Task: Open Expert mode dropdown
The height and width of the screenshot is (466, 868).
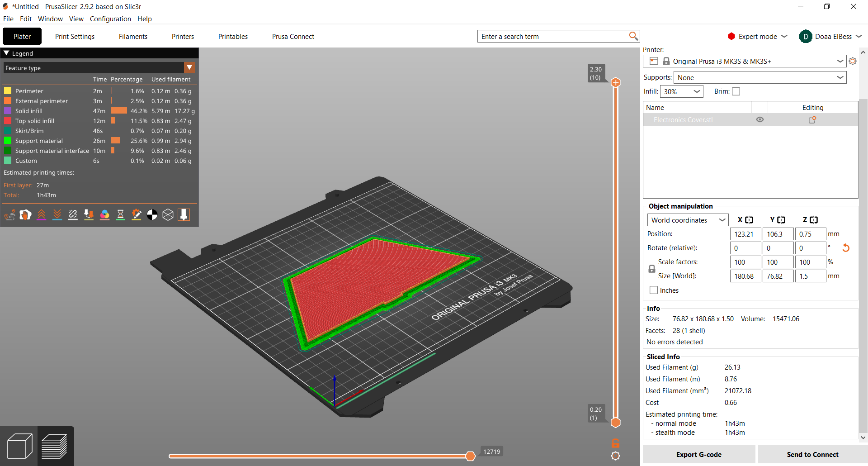Action: pyautogui.click(x=757, y=36)
